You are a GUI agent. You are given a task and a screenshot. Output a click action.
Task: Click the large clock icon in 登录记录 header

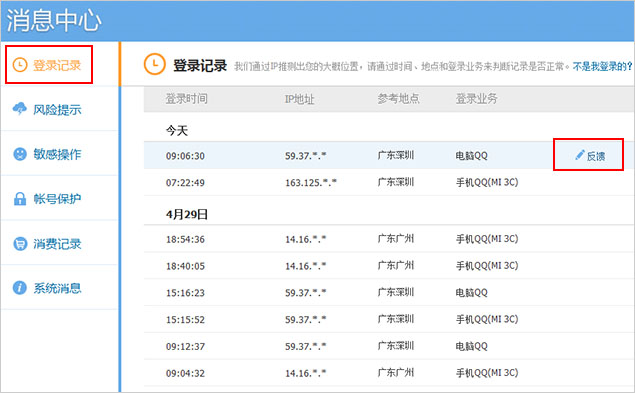point(155,64)
